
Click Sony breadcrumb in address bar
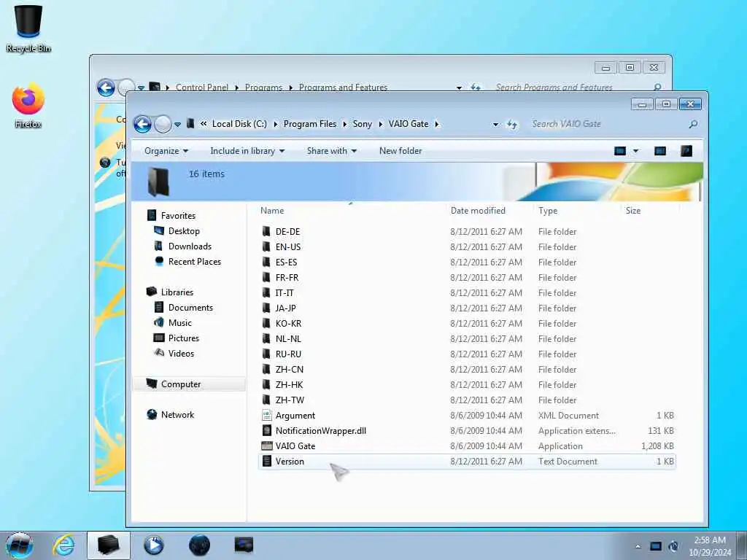coord(362,124)
